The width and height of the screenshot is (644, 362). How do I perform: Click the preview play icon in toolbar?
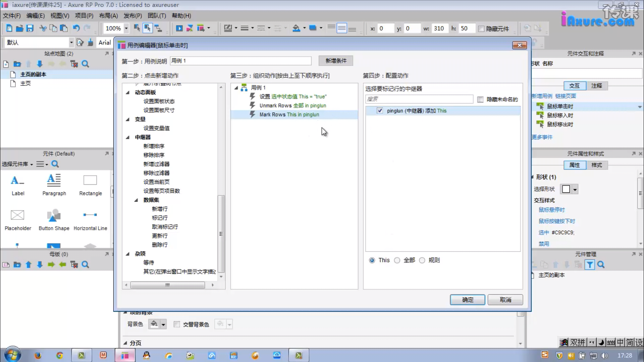(179, 28)
